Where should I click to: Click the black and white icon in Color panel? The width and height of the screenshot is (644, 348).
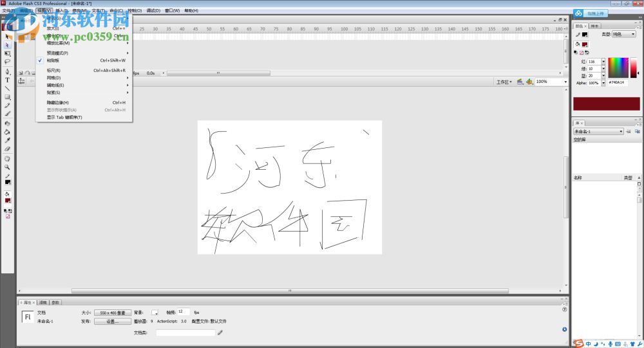click(576, 53)
